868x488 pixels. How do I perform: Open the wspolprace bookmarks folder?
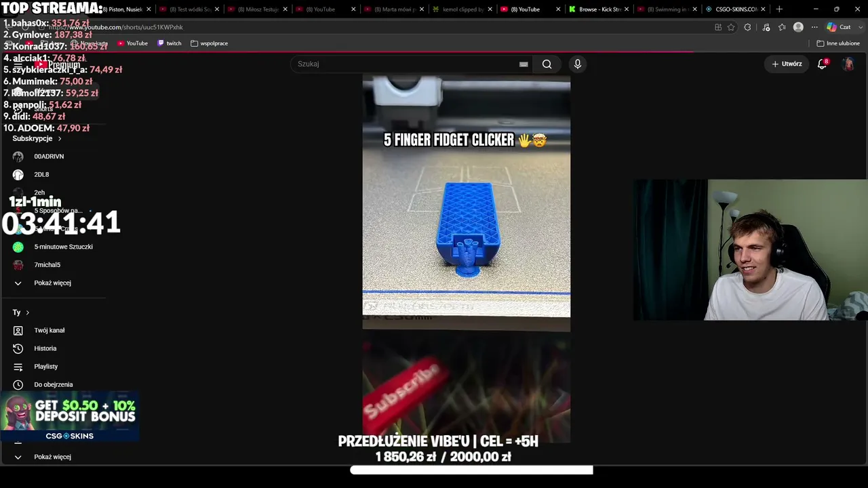(x=209, y=43)
